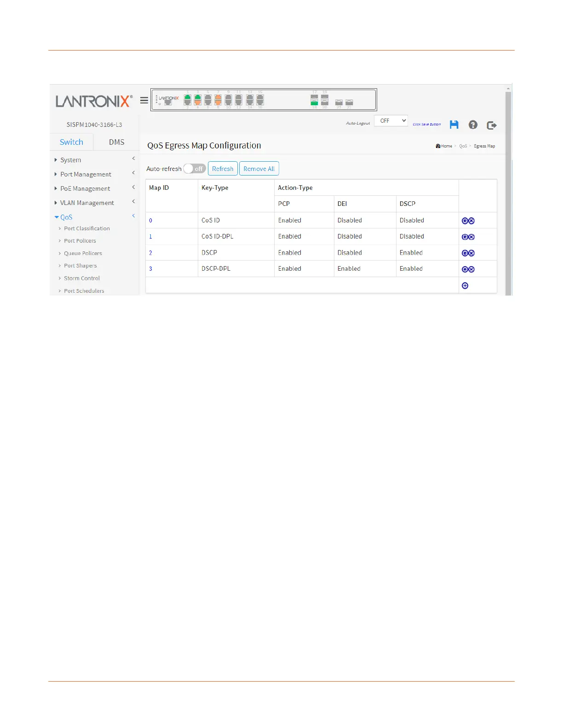Click green SFP port 18 on the panel
This screenshot has width=563, height=728.
[314, 102]
